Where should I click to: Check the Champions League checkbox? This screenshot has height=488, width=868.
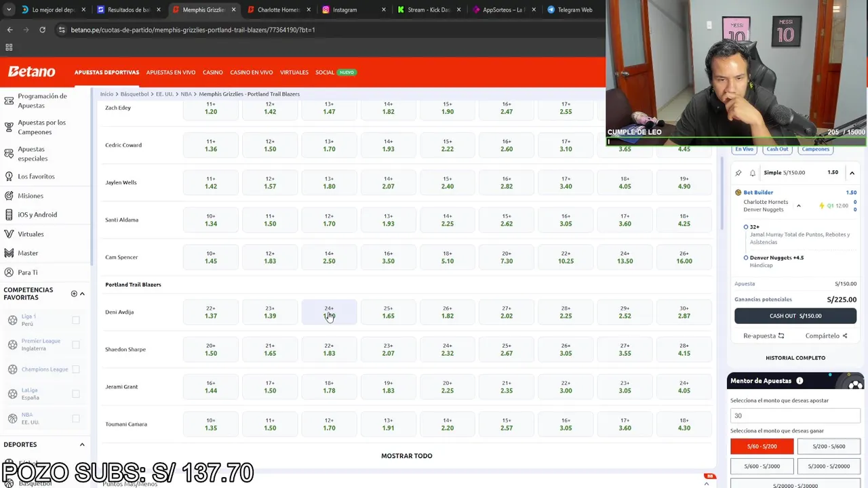[76, 369]
